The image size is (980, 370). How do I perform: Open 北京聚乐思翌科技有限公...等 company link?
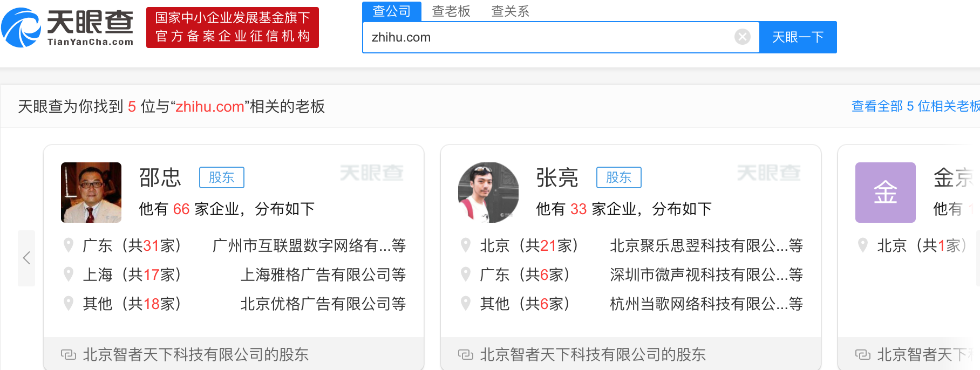tap(706, 246)
